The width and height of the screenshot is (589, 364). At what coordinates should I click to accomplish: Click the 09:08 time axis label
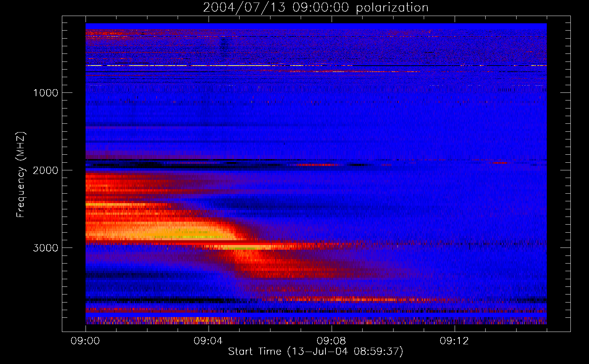coord(332,341)
